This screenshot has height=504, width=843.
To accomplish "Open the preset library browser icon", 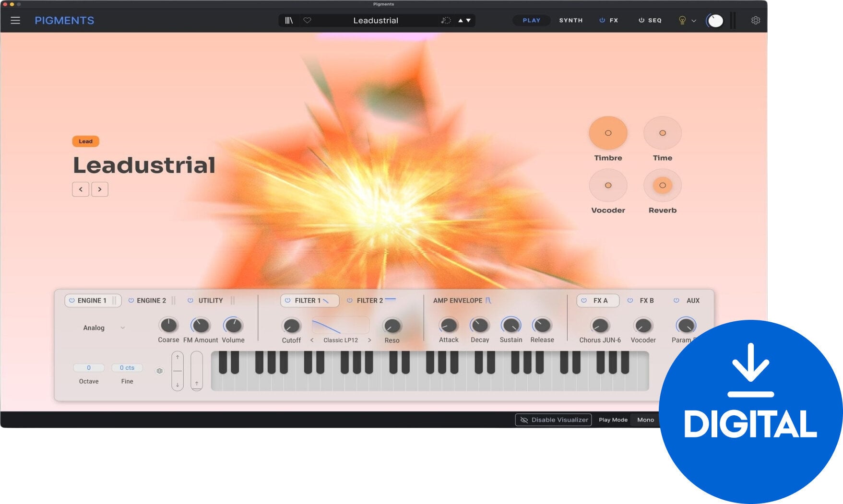I will pyautogui.click(x=288, y=20).
